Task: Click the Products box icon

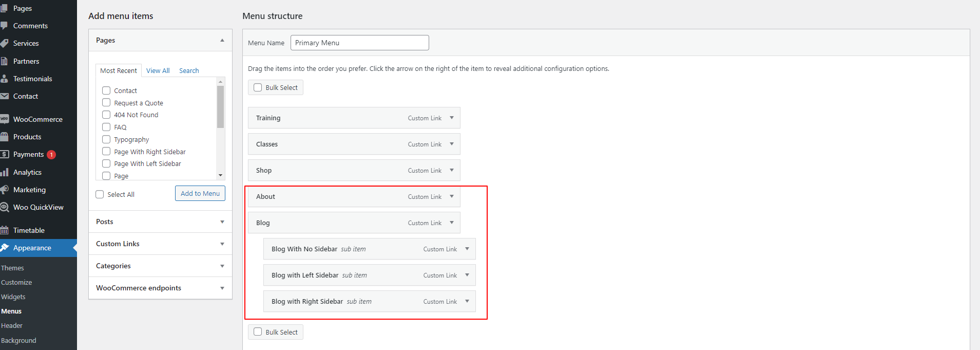Action: (5, 137)
